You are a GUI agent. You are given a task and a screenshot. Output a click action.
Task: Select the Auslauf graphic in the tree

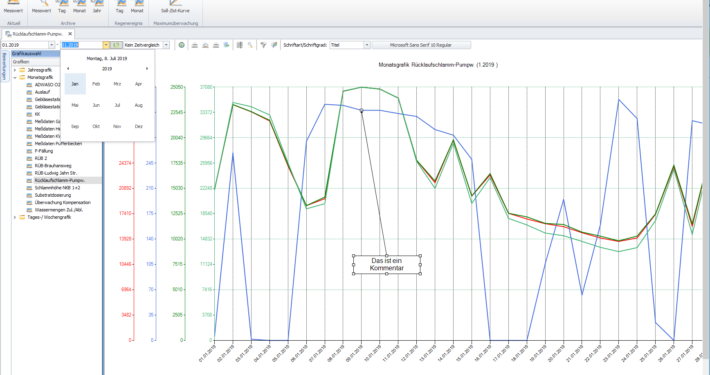pyautogui.click(x=43, y=92)
